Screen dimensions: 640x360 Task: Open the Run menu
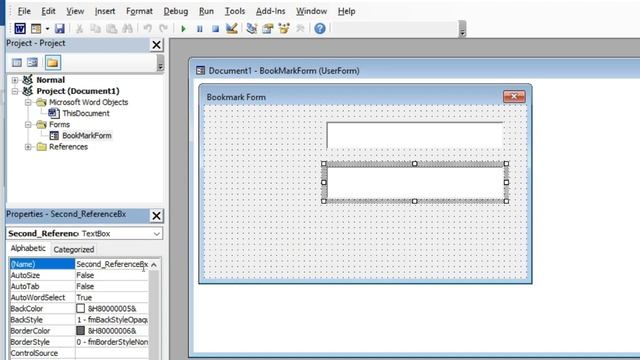pyautogui.click(x=207, y=11)
